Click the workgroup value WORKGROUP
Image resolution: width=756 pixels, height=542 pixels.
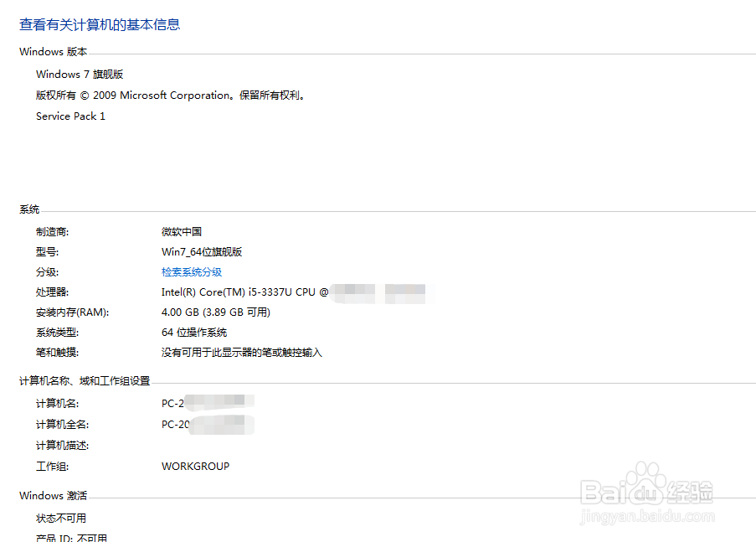tap(195, 467)
